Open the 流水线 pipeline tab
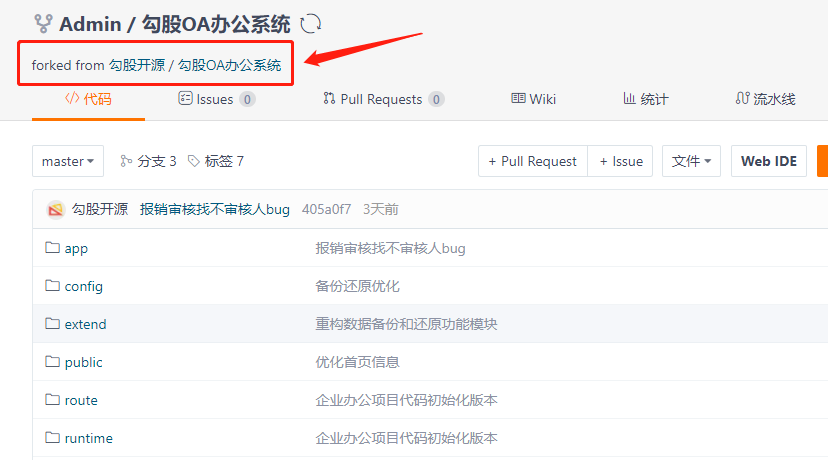The height and width of the screenshot is (460, 828). pos(766,99)
